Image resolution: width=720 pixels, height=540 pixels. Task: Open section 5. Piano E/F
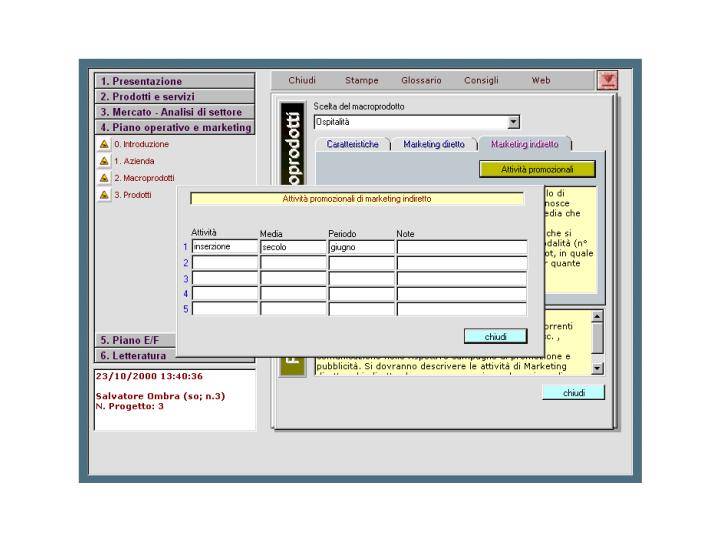[x=135, y=340]
